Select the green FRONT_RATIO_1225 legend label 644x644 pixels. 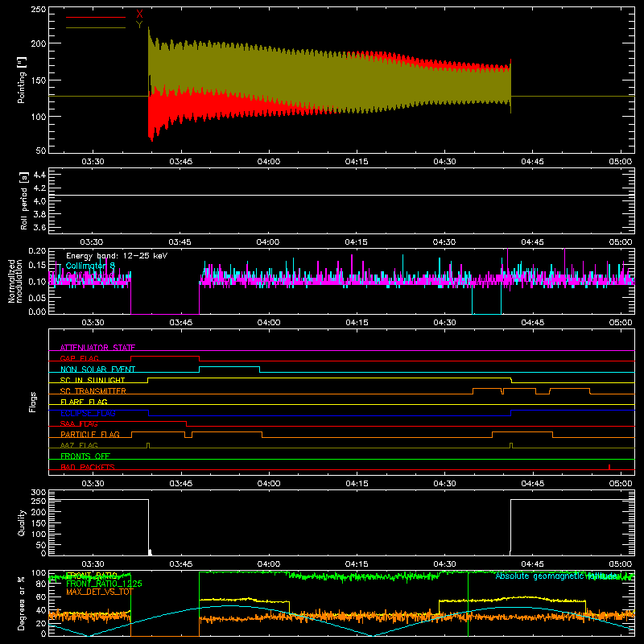pos(104,584)
